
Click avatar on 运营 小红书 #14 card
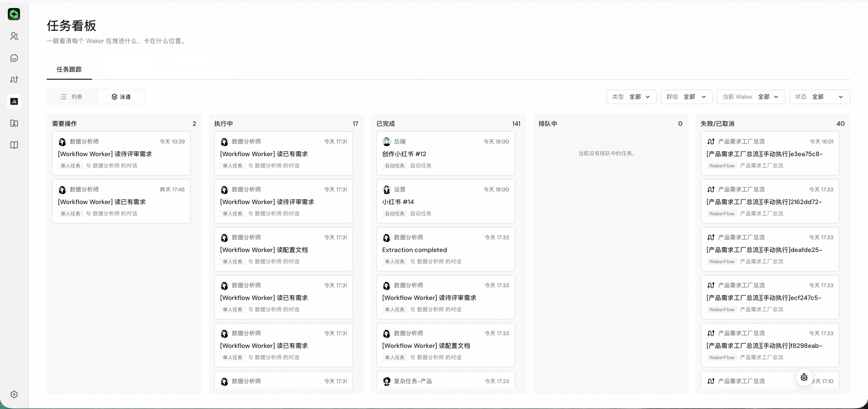[x=386, y=190]
